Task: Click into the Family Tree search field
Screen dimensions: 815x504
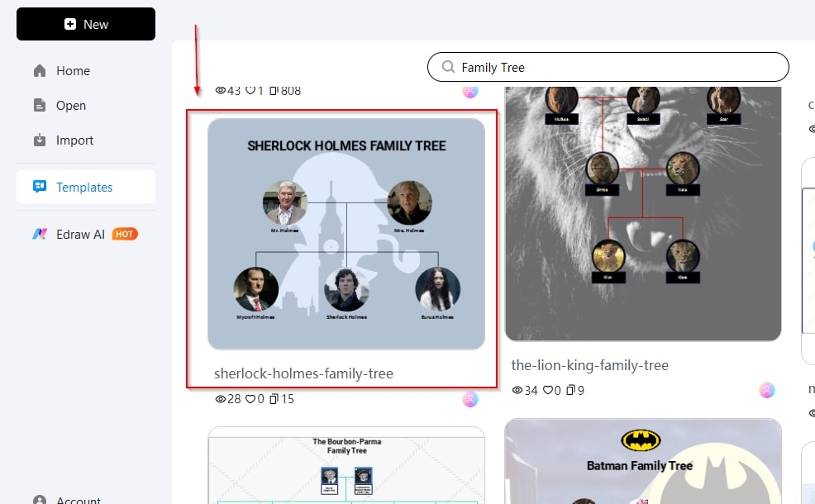Action: [608, 67]
